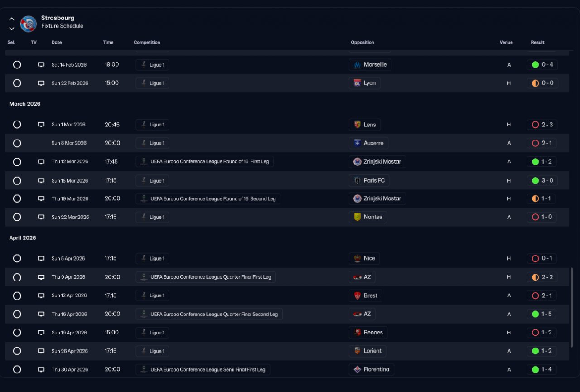View the 1-4 result against Fiorentina
The height and width of the screenshot is (392, 580).
point(542,369)
